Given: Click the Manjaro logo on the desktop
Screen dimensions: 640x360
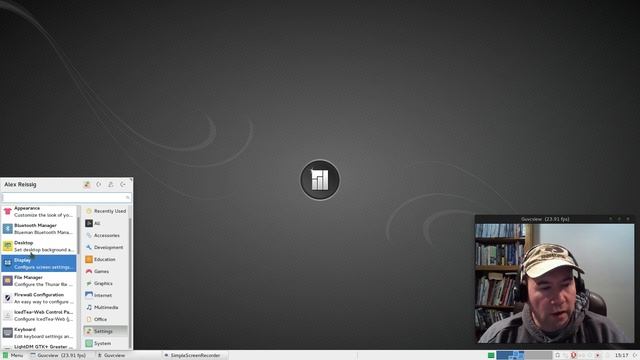Looking at the screenshot, I should [320, 180].
